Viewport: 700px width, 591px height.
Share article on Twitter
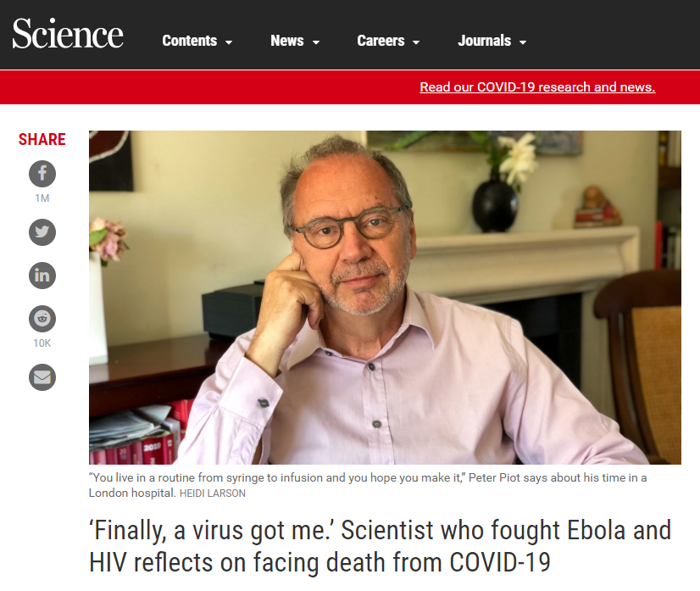42,232
